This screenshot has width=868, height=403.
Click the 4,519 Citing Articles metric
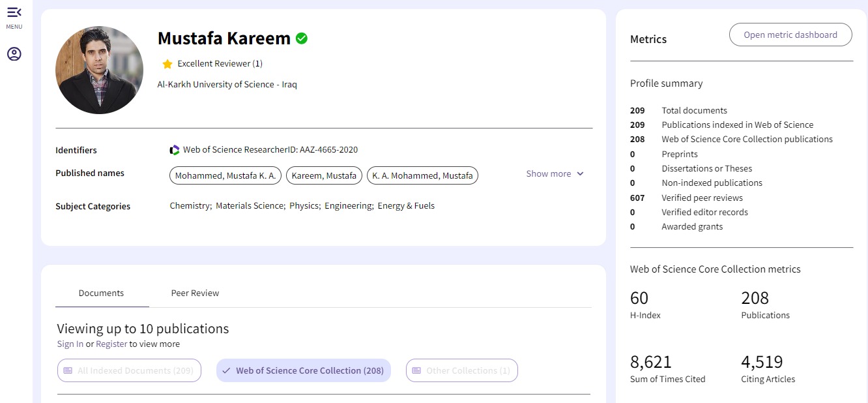coord(768,368)
